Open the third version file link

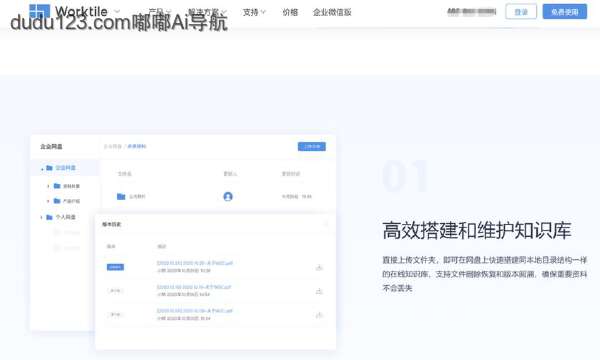coord(195,311)
